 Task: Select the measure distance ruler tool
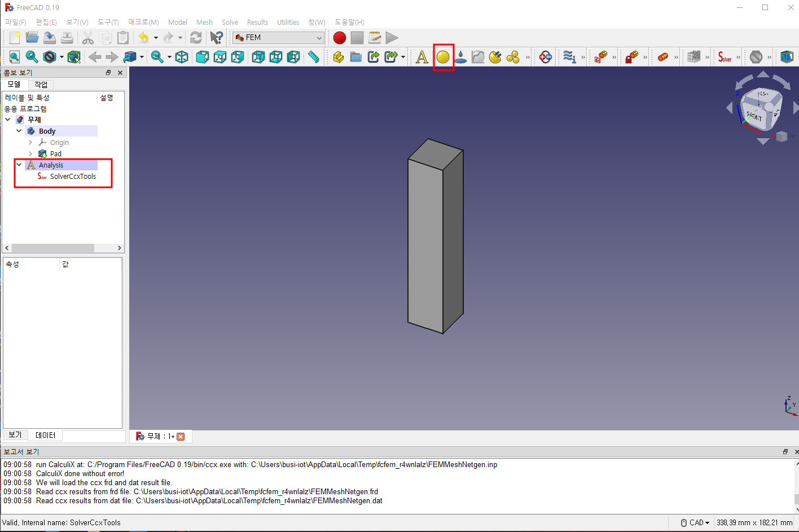(314, 57)
